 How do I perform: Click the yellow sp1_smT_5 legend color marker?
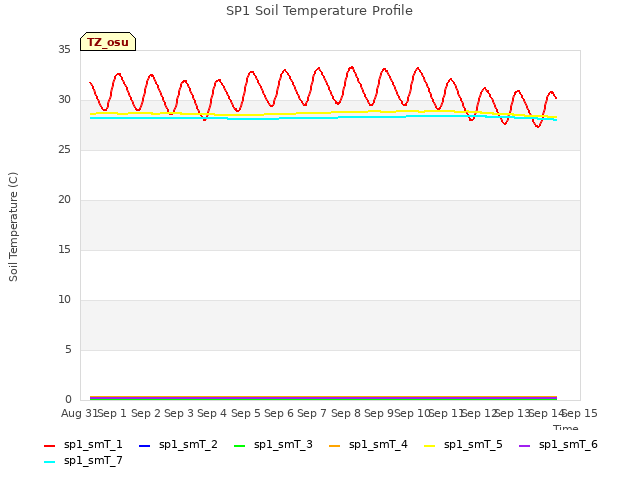tap(430, 446)
